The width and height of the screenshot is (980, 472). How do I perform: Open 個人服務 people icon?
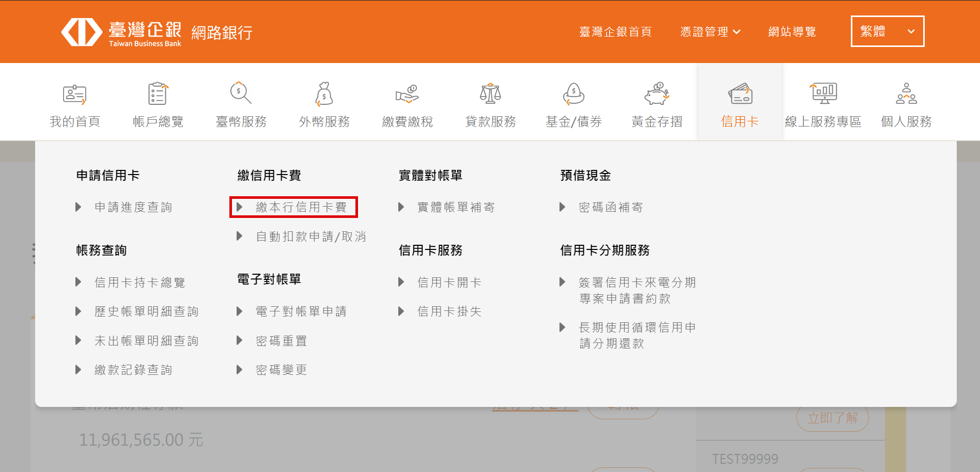click(x=907, y=93)
